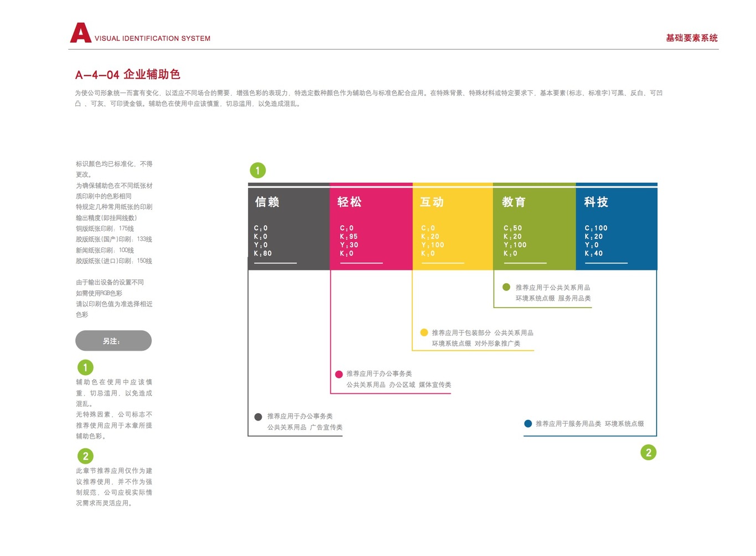
Task: Click green circle 2 in the left notes column
Action: 85,456
